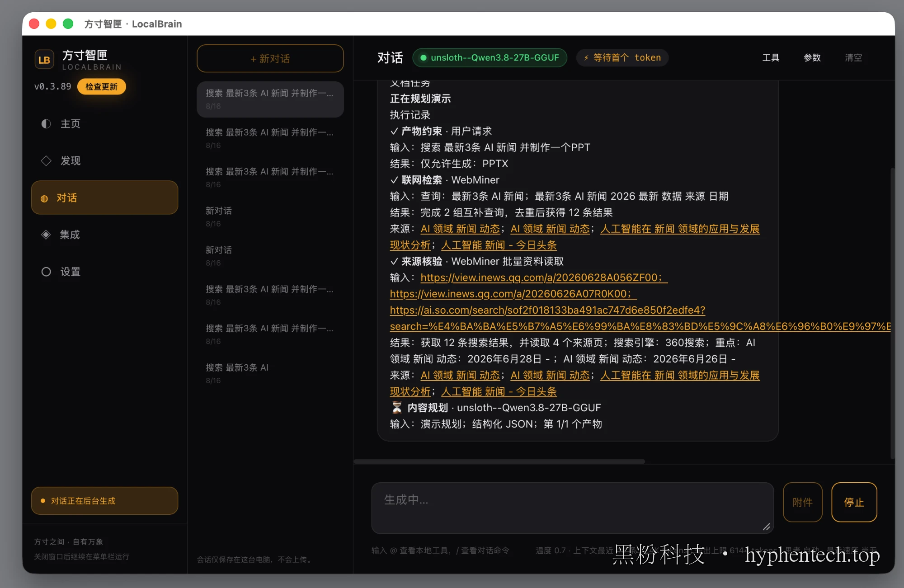Image resolution: width=904 pixels, height=588 pixels.
Task: Click the text 结果：仅允许生成：PPTX
Action: tap(449, 164)
